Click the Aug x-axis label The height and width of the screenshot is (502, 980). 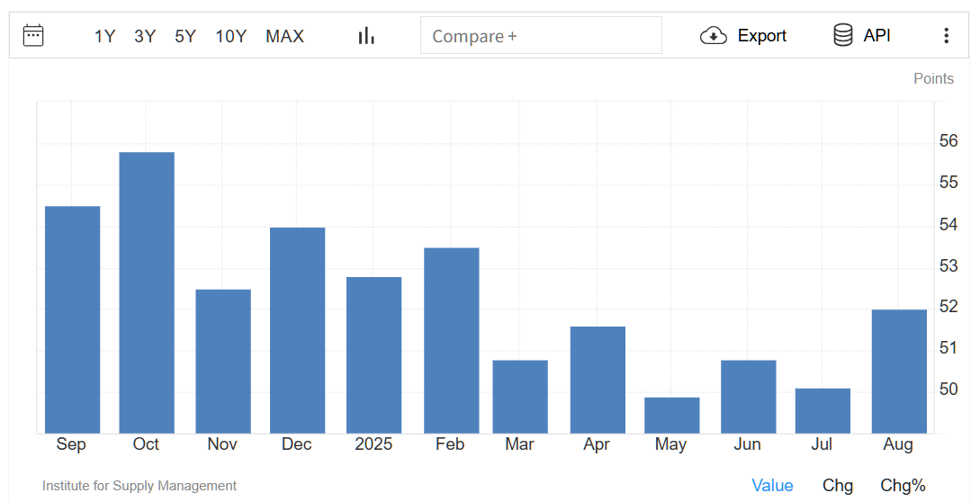[898, 444]
